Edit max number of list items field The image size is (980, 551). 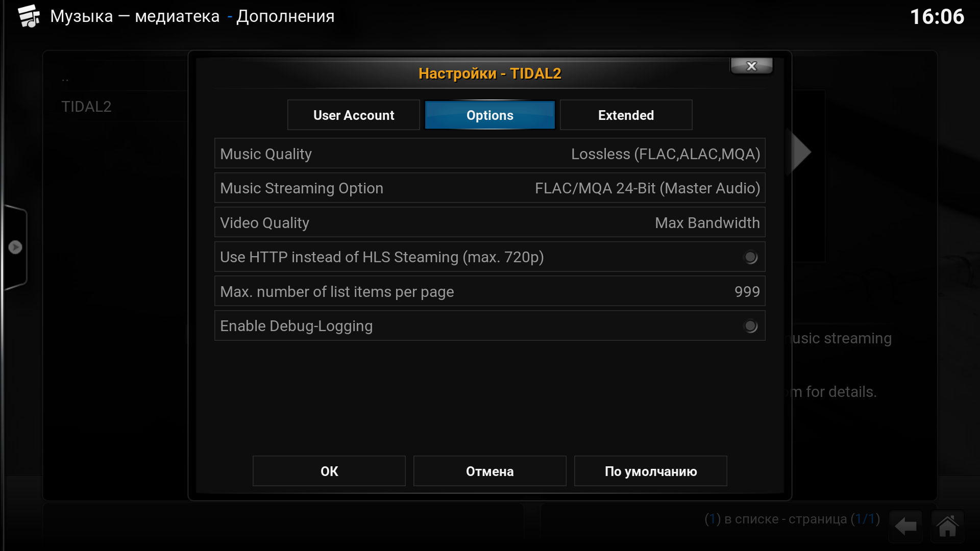490,291
